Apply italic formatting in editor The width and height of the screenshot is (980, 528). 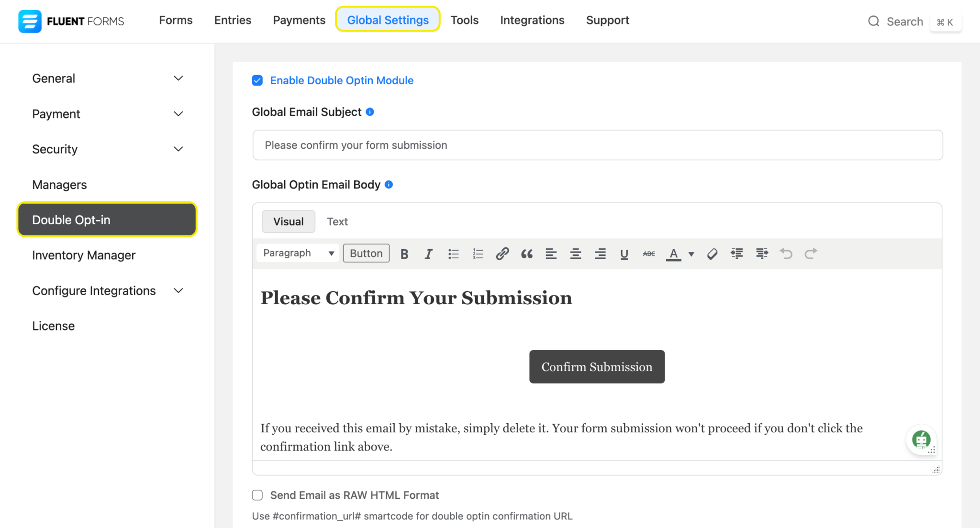428,253
